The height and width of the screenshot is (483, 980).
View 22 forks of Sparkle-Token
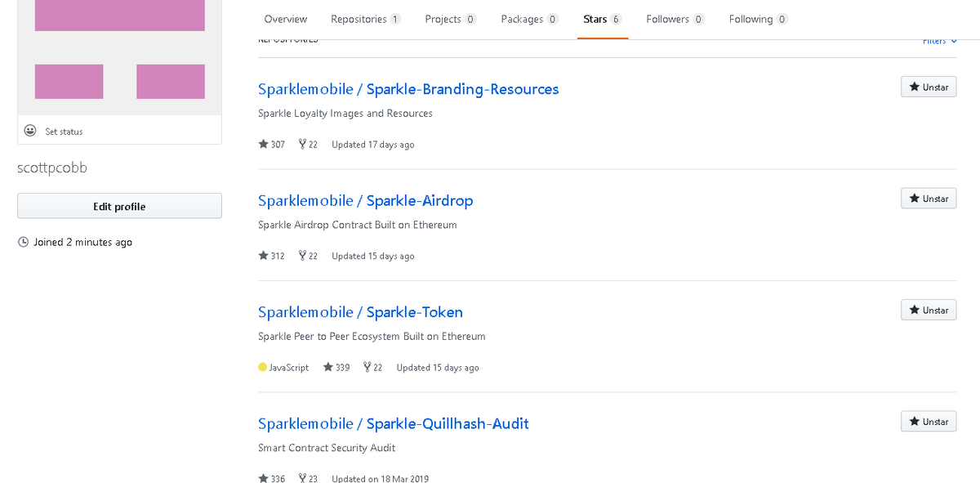click(372, 368)
